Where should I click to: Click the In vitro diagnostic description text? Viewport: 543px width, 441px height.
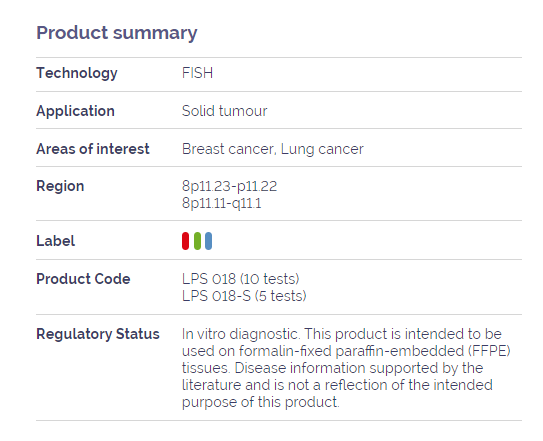pyautogui.click(x=346, y=368)
